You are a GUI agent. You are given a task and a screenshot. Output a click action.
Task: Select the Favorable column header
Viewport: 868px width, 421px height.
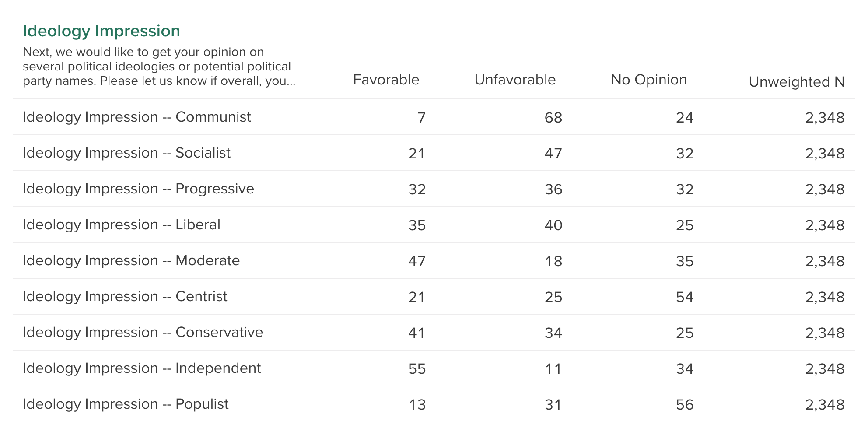coord(385,80)
